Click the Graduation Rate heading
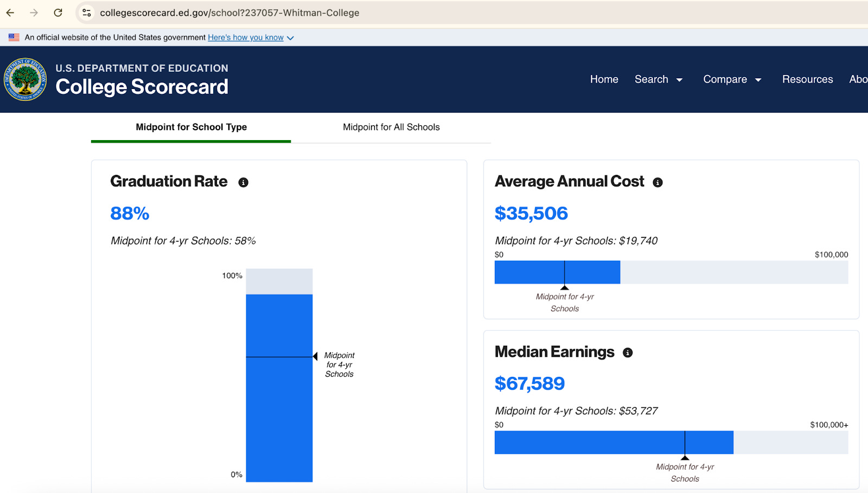Viewport: 868px width, 493px height. coord(169,181)
